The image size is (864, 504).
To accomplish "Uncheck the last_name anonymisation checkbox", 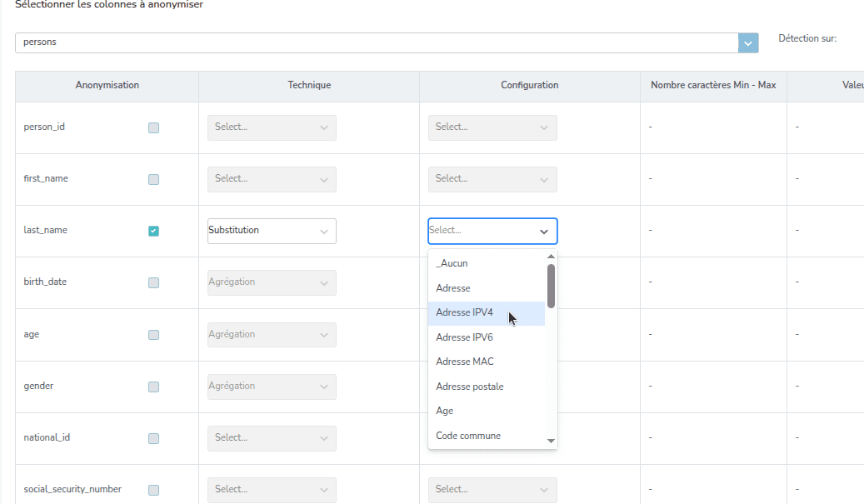I will click(153, 231).
